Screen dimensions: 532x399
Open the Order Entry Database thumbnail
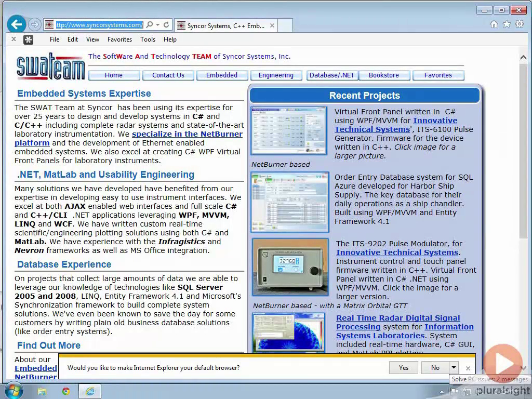pos(290,202)
